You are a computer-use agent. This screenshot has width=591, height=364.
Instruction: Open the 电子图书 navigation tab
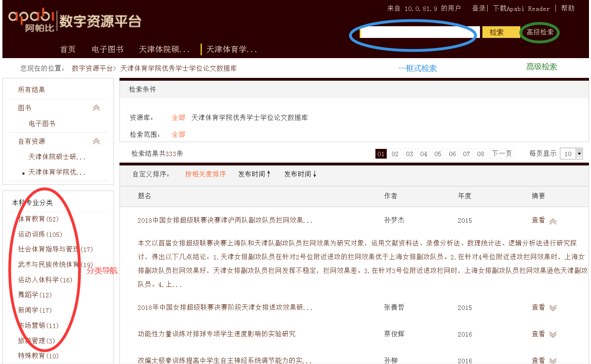point(107,49)
